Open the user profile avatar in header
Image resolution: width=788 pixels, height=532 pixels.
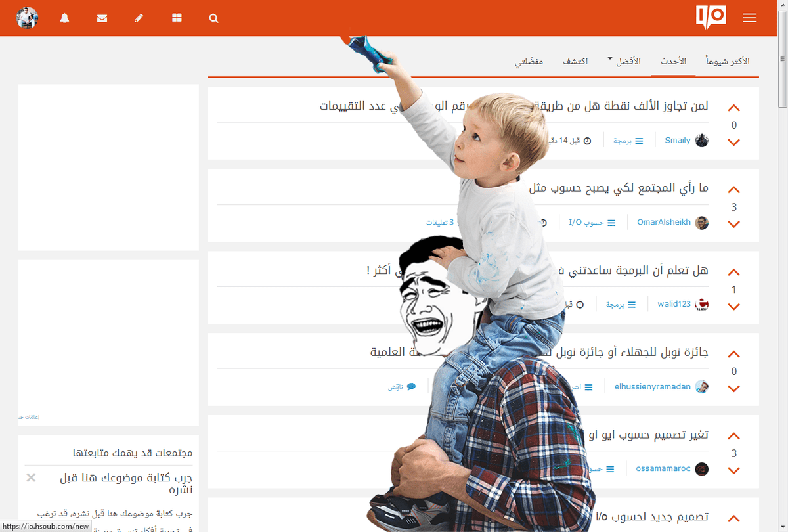coord(27,18)
